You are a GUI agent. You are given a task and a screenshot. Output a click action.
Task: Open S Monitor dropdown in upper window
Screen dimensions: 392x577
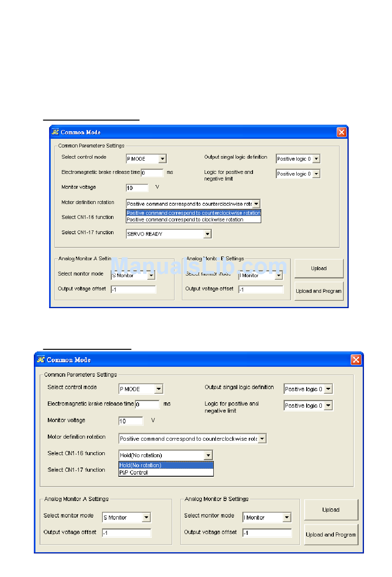151,275
